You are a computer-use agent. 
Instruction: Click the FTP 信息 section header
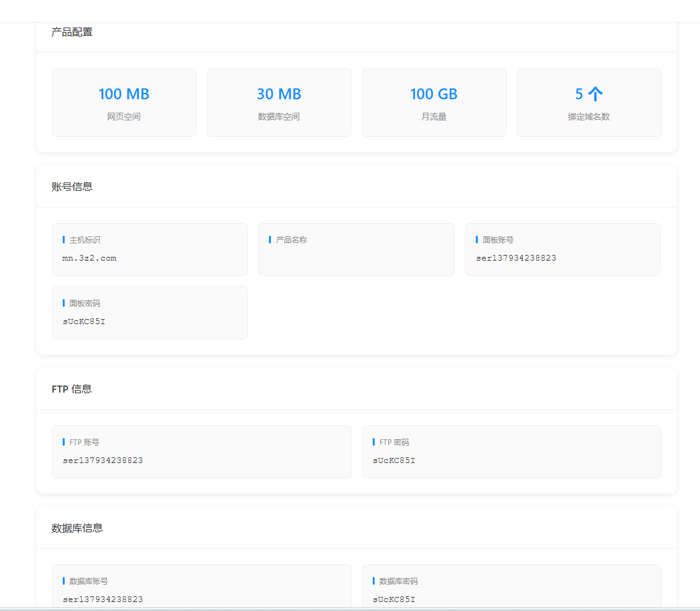tap(70, 389)
